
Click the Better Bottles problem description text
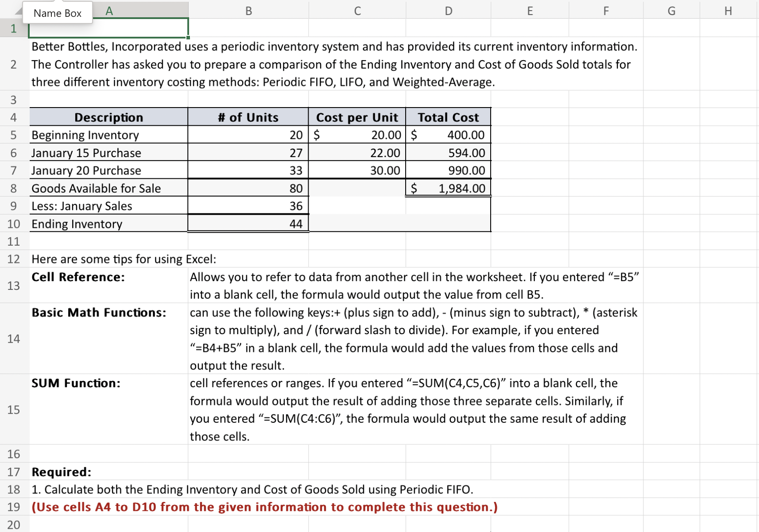[x=336, y=64]
